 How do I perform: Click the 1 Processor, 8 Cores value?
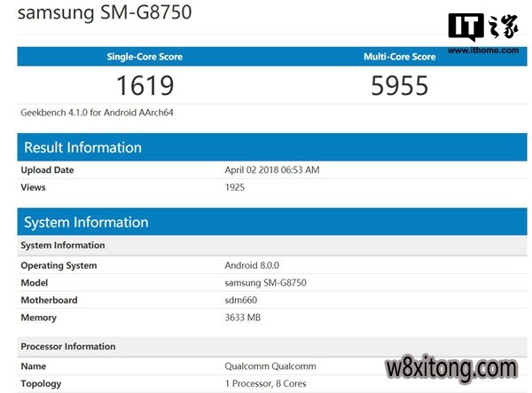pyautogui.click(x=265, y=383)
